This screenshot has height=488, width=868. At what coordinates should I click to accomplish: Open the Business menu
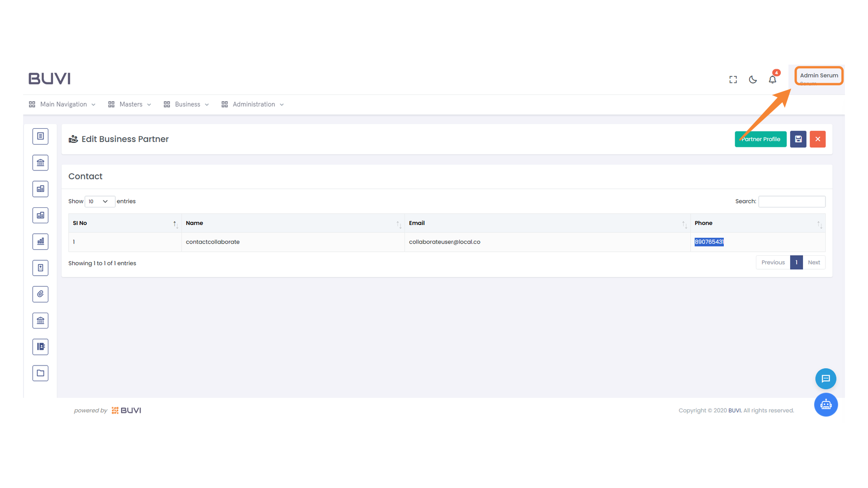click(x=187, y=104)
